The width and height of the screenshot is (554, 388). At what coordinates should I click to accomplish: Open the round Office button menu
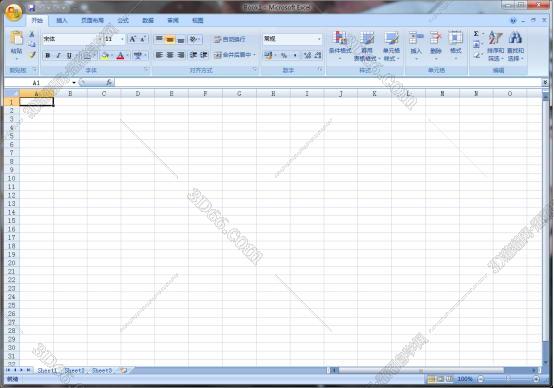pyautogui.click(x=13, y=12)
